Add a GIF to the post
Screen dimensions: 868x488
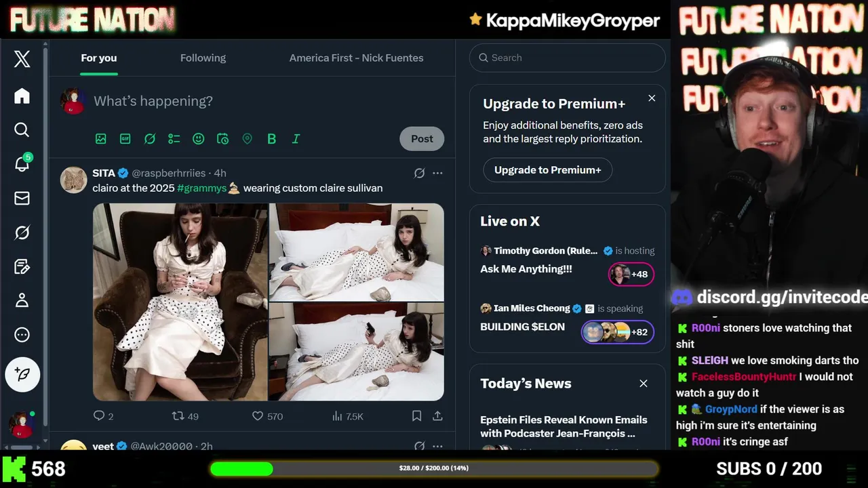coord(125,139)
